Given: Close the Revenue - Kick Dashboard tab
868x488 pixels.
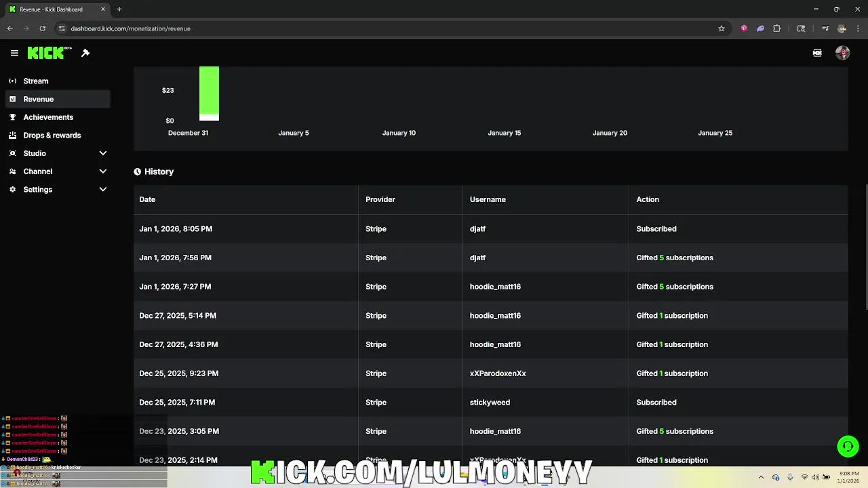Looking at the screenshot, I should (x=103, y=9).
